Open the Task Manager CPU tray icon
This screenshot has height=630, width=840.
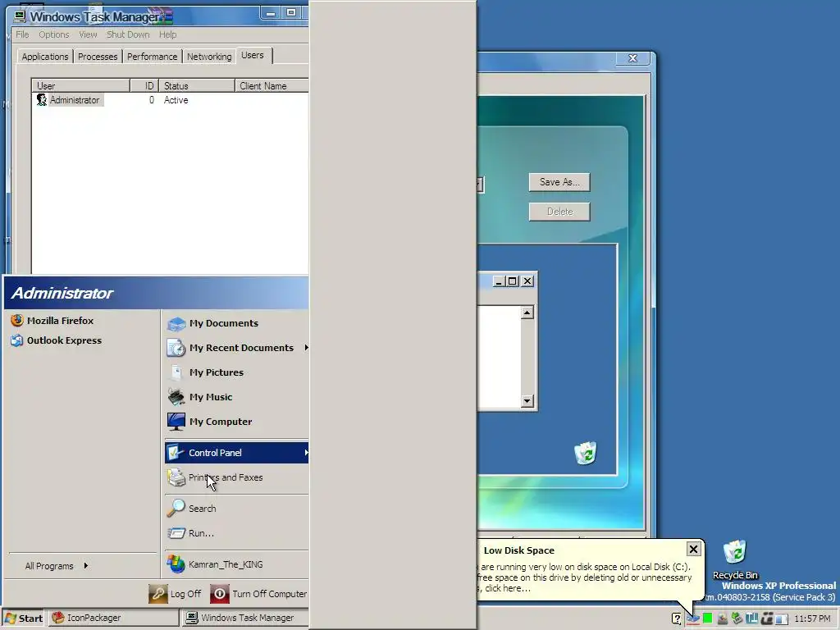(708, 619)
